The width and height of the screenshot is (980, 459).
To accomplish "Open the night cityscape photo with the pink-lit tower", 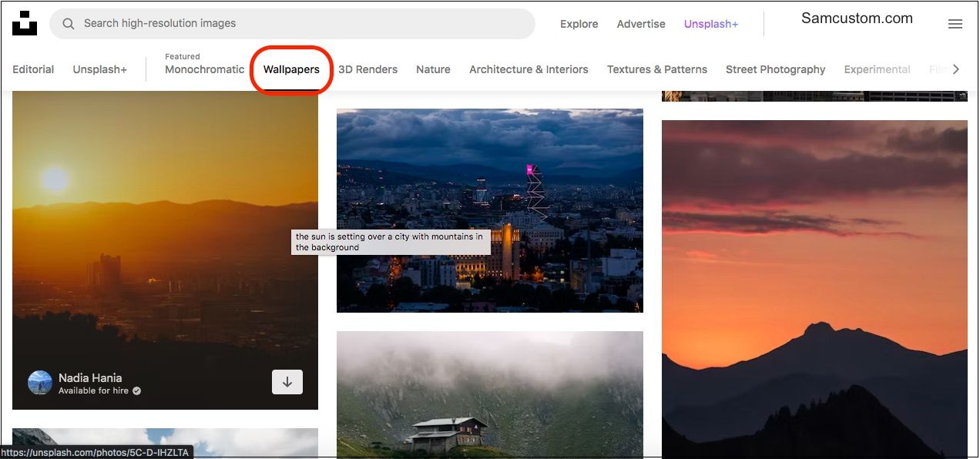I will pyautogui.click(x=490, y=210).
